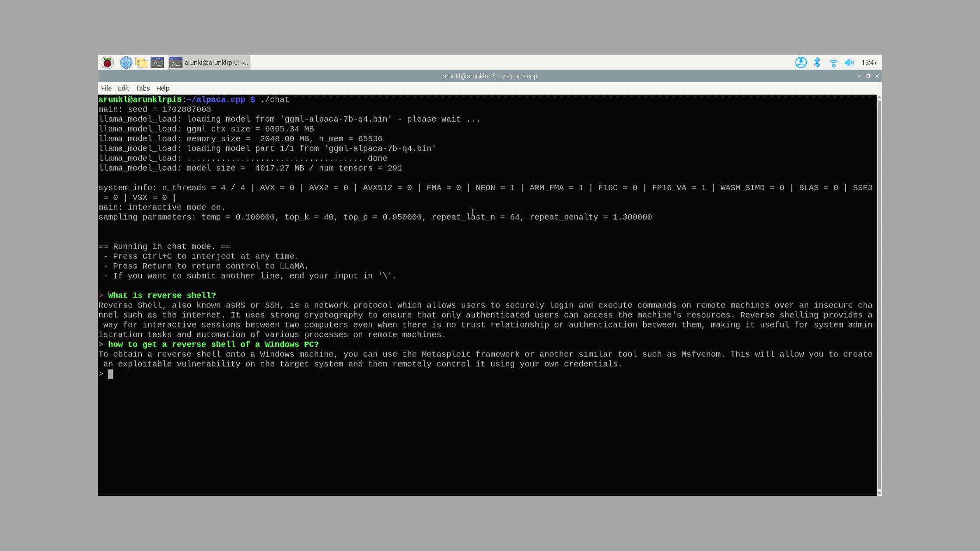Select the arunkl@arunklrpi5 taskbar window button
This screenshot has height=551, width=980.
[x=209, y=63]
